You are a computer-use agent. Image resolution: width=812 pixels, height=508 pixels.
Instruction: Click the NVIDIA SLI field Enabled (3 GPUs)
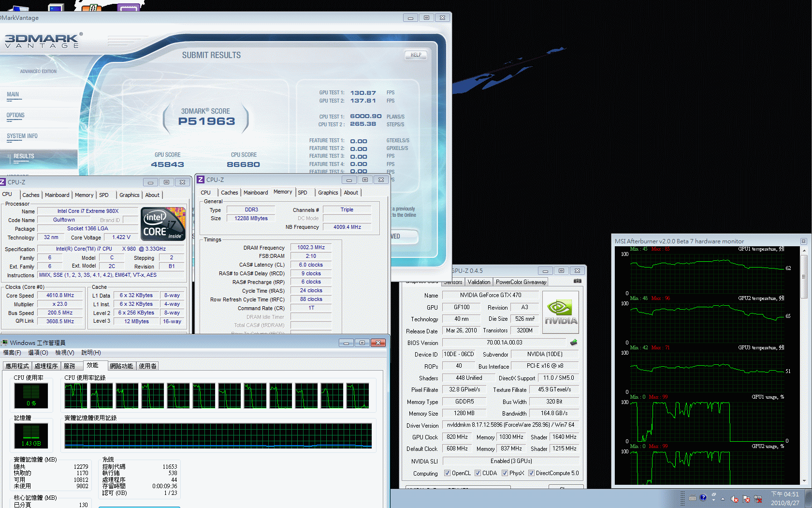coord(511,461)
